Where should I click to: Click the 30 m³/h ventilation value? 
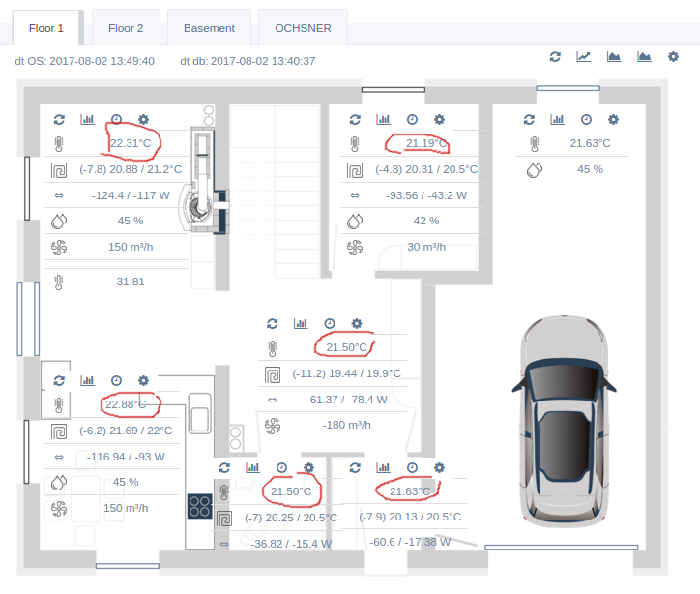[426, 247]
